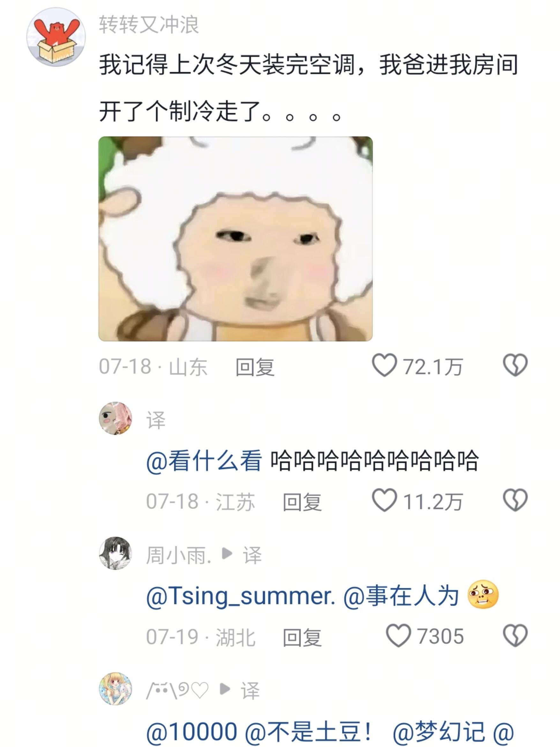Reply to the 湖北 comment
Screen dimensions: 560x747
point(302,637)
